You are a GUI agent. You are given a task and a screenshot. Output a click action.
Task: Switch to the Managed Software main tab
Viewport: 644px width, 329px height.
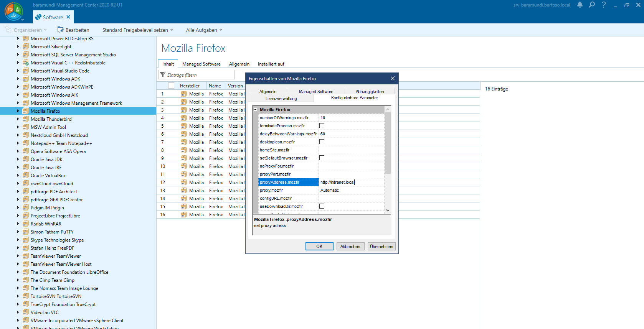[x=201, y=64]
